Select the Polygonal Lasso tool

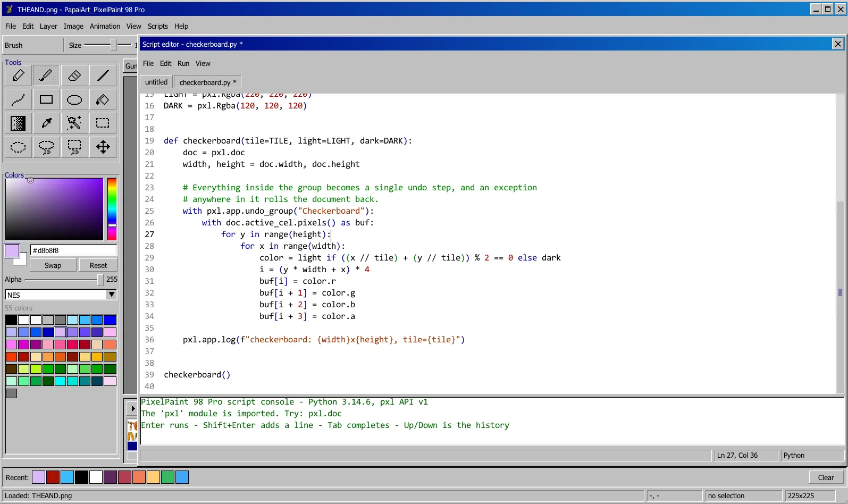pos(74,147)
